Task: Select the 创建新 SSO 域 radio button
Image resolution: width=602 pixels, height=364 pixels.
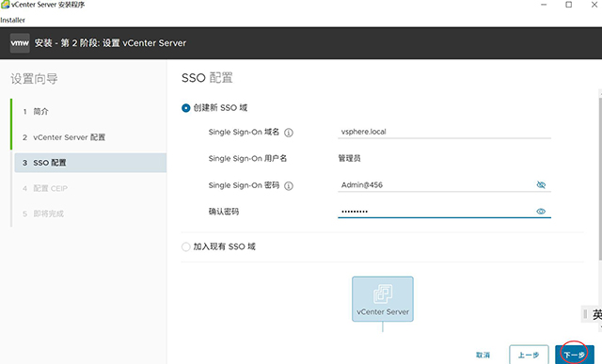Action: [x=186, y=108]
